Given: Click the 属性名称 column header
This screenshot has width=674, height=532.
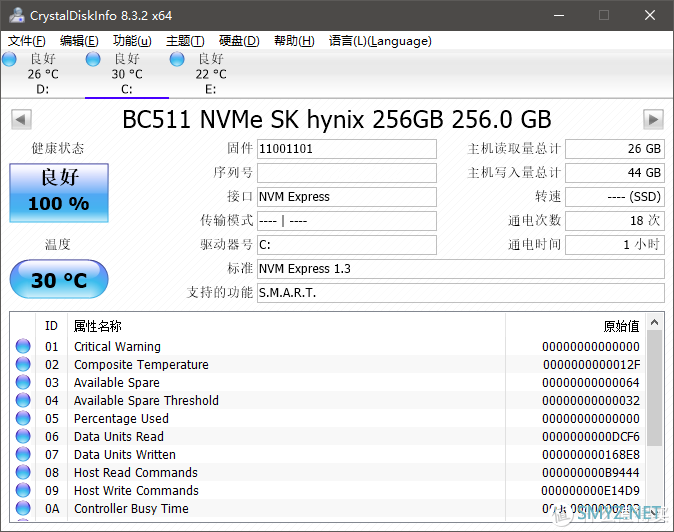Looking at the screenshot, I should [x=286, y=326].
